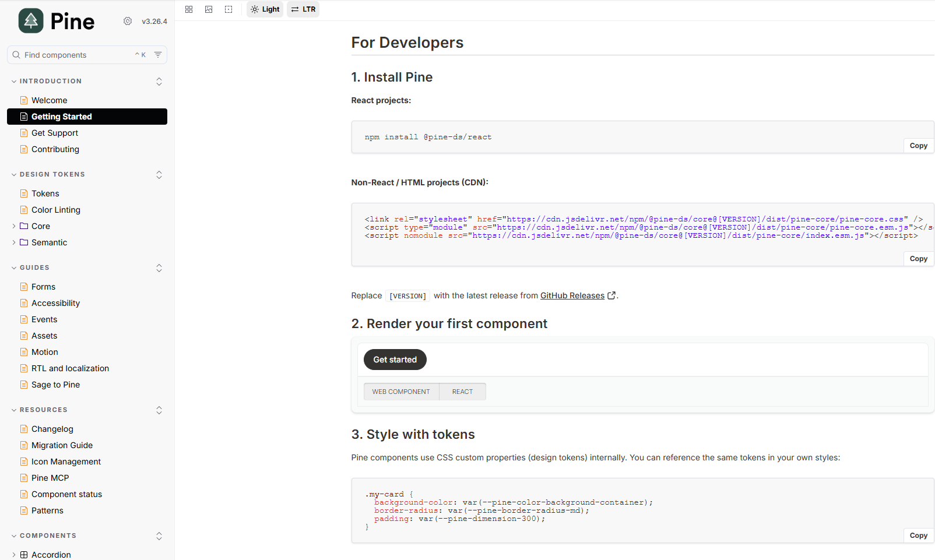Open RTL and localization guide
This screenshot has width=935, height=560.
[x=87, y=368]
